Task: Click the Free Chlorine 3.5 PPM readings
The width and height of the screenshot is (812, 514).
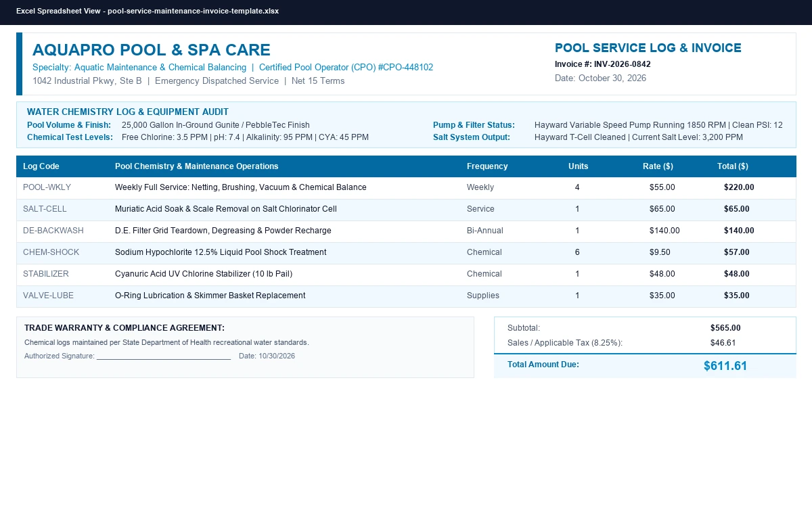Action: [245, 137]
